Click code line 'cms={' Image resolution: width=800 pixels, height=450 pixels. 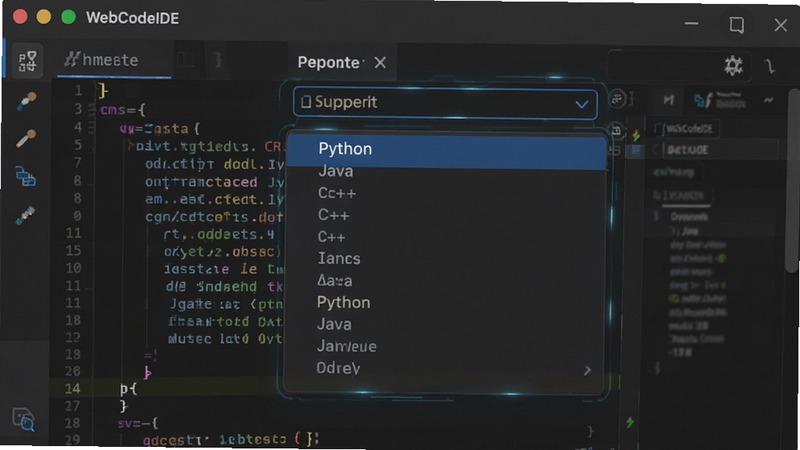click(123, 110)
